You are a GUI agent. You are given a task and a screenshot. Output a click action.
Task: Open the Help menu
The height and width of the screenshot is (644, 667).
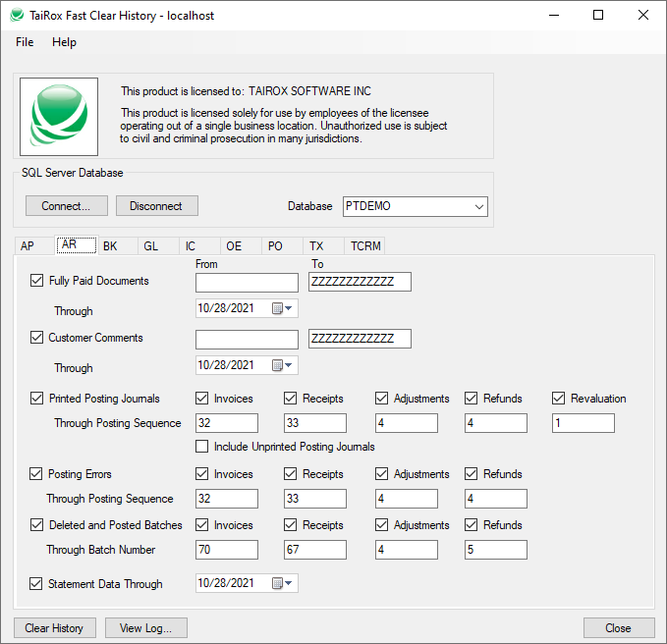coord(64,42)
